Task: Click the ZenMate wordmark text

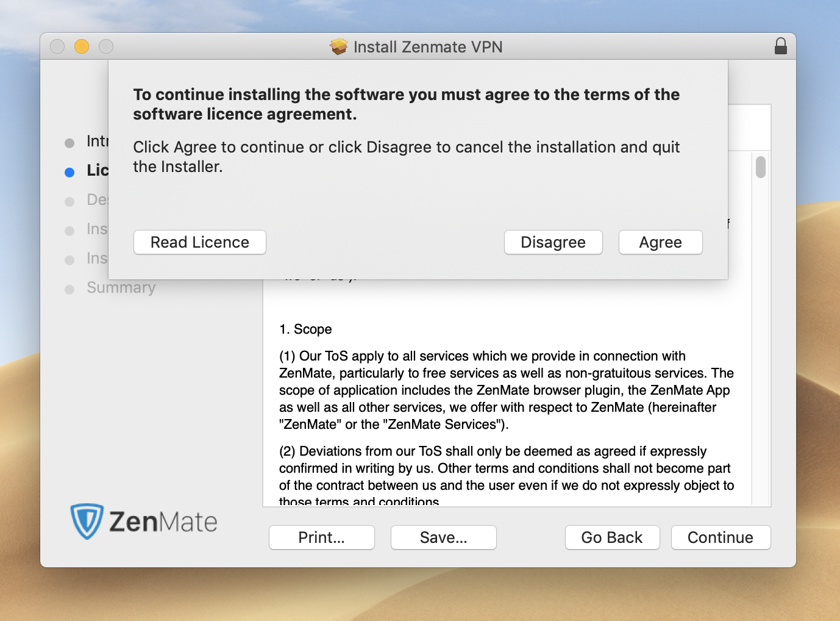Action: (163, 521)
